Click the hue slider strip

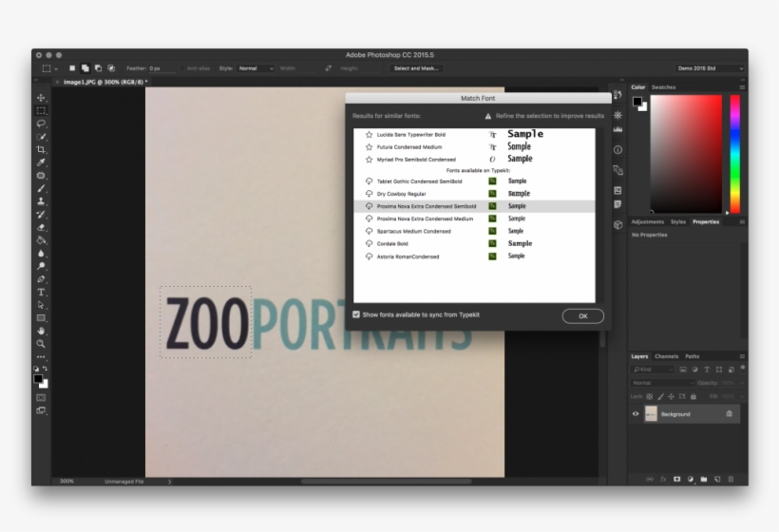click(734, 154)
